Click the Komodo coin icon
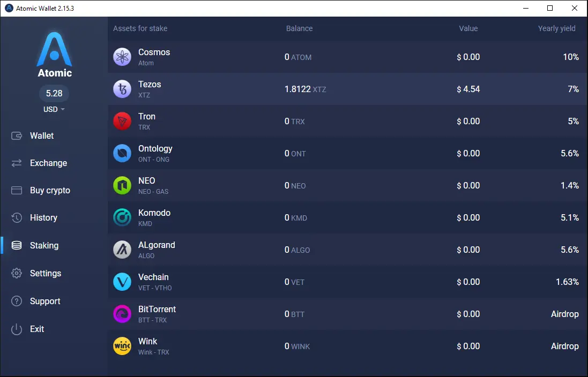Image resolution: width=588 pixels, height=377 pixels. click(x=122, y=218)
